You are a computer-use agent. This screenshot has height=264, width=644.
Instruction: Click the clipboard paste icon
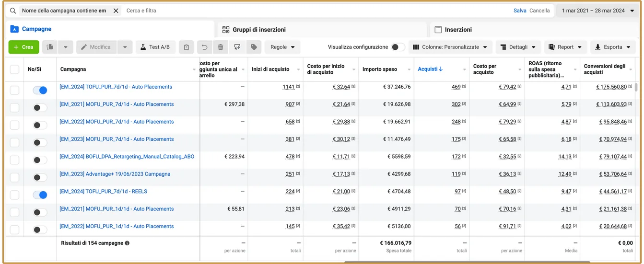(x=187, y=47)
